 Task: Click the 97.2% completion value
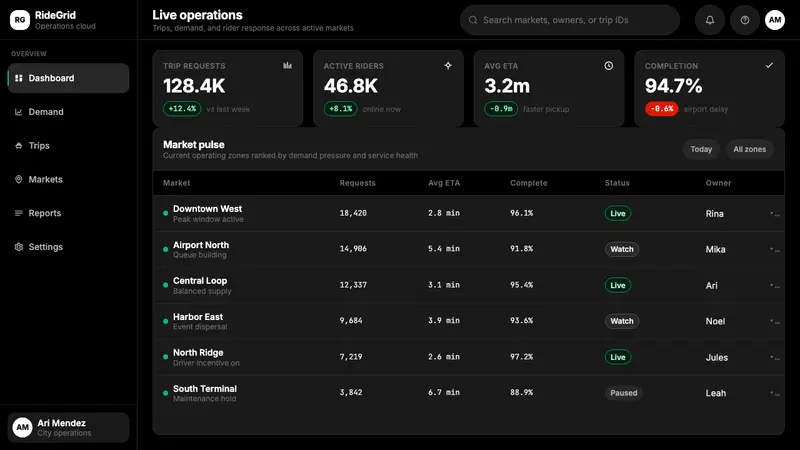pyautogui.click(x=521, y=357)
